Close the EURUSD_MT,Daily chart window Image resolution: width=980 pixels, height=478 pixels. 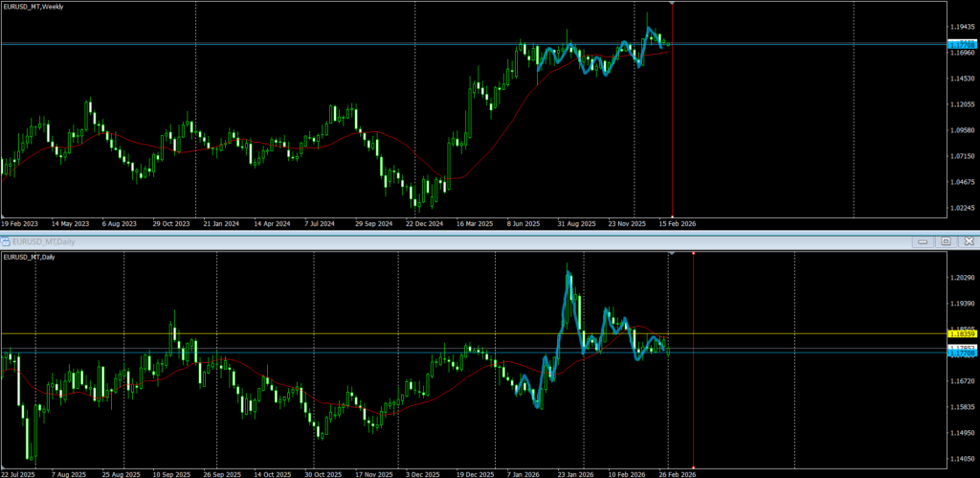pos(968,241)
